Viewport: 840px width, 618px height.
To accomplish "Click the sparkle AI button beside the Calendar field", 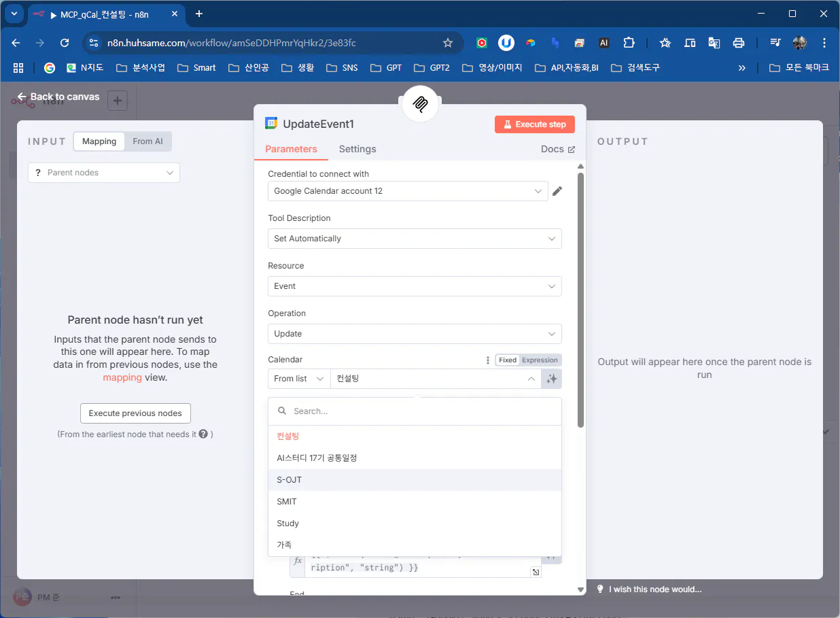I will (x=552, y=379).
